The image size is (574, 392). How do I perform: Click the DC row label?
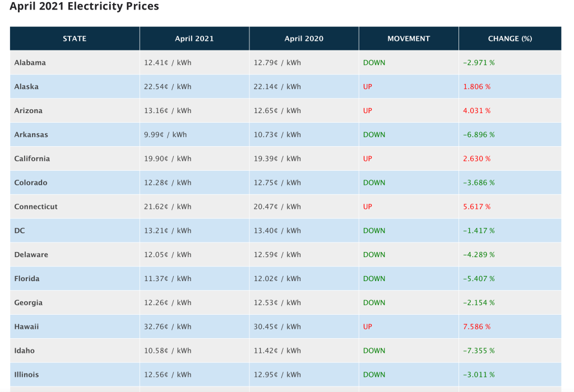[x=20, y=231]
